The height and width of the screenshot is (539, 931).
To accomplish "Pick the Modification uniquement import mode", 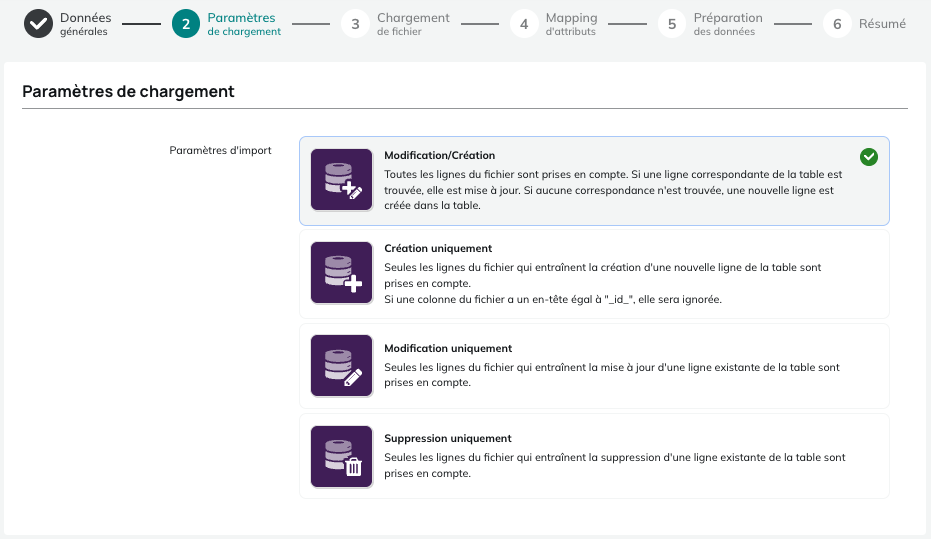I will (594, 366).
